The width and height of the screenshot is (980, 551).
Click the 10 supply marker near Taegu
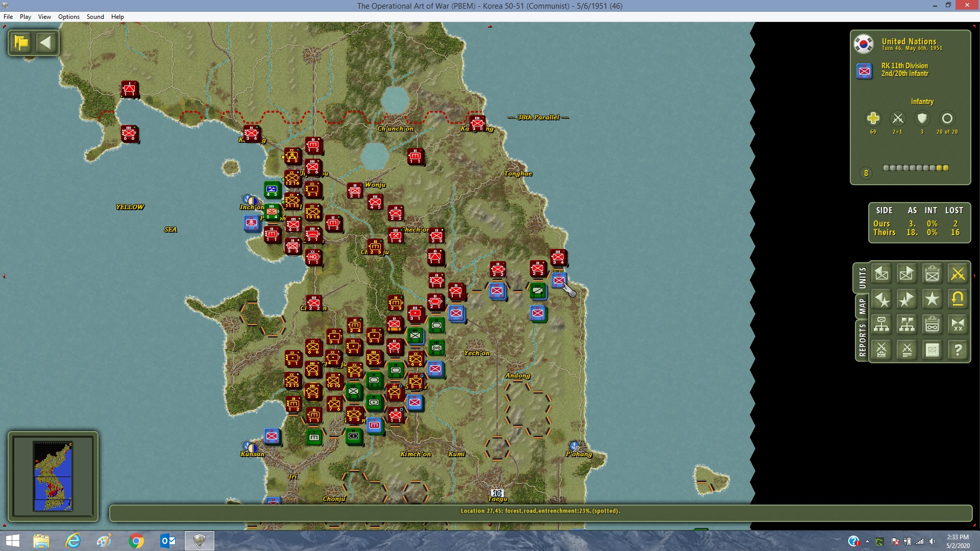pyautogui.click(x=497, y=493)
